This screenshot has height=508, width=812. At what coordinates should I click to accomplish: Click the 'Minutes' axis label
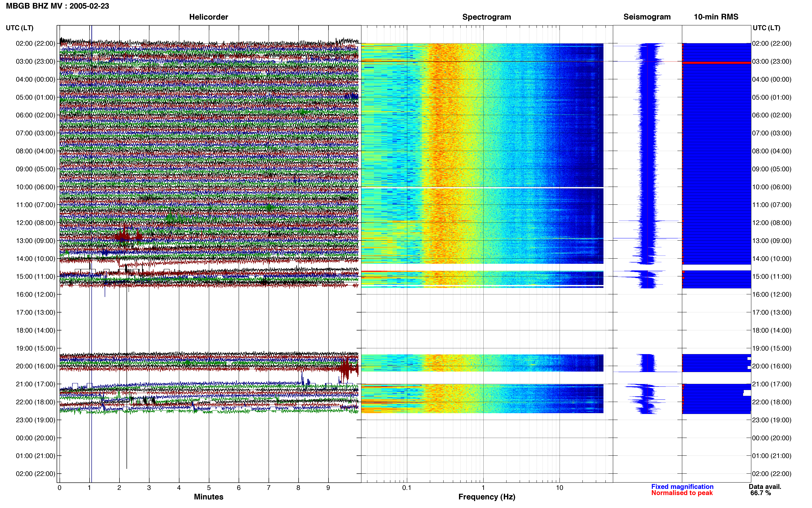pyautogui.click(x=209, y=497)
